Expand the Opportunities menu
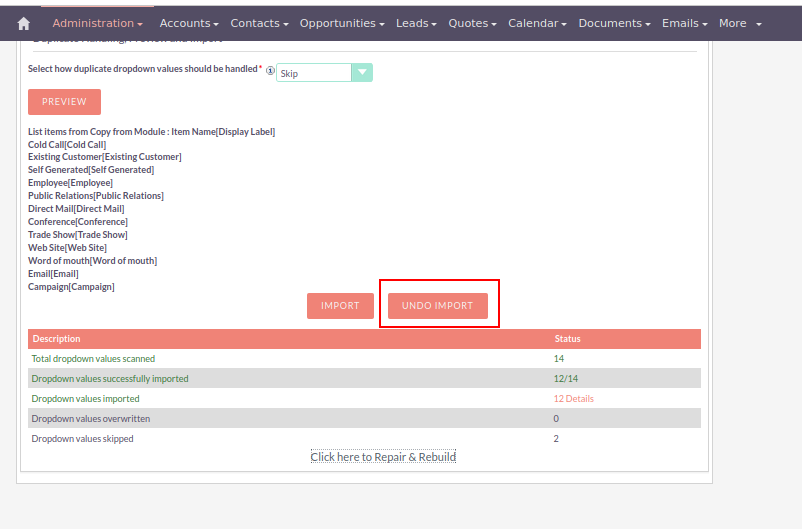The width and height of the screenshot is (802, 529). coord(343,23)
